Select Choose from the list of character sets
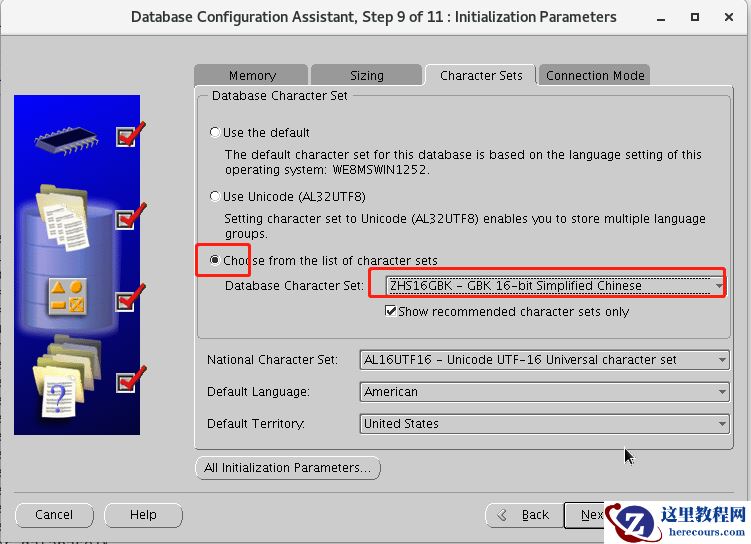 click(x=215, y=260)
